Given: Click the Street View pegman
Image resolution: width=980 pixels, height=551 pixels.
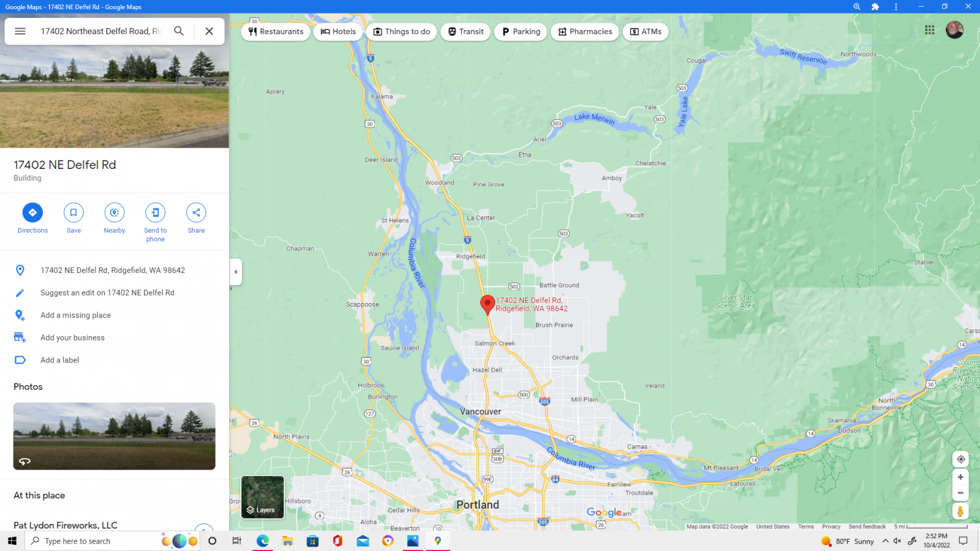Looking at the screenshot, I should click(x=960, y=511).
